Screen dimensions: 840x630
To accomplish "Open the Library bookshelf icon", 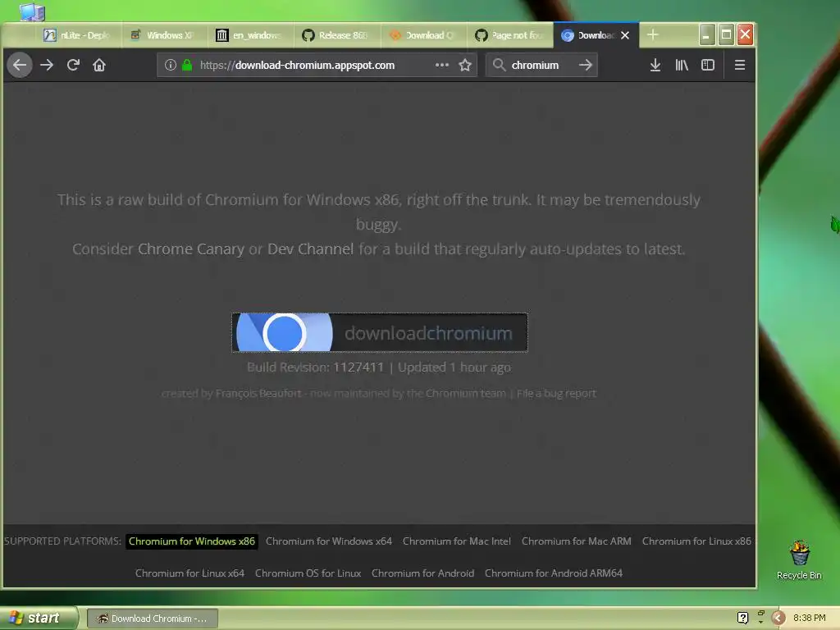I will pos(682,66).
